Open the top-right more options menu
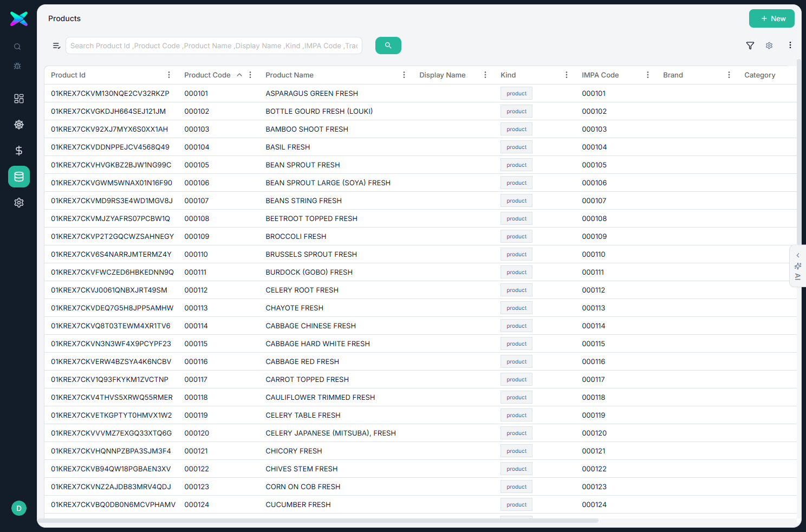 pos(790,46)
